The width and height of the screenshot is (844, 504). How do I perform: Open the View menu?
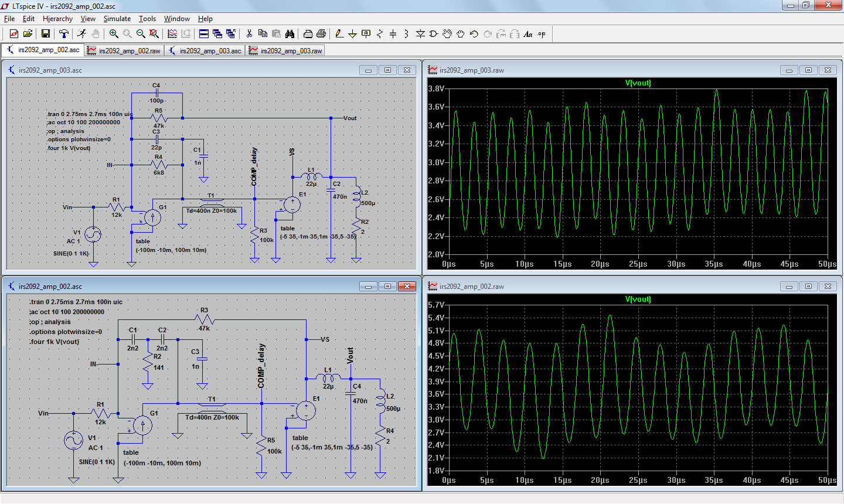(88, 19)
